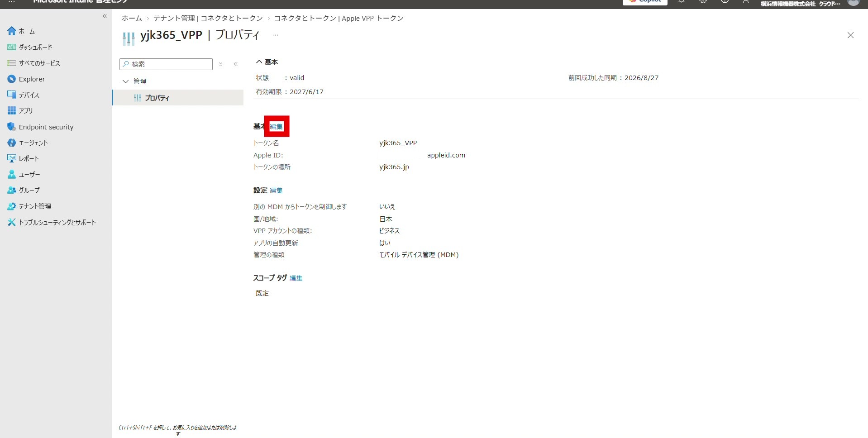Click the token name value yjk365_VPP
This screenshot has height=438, width=868.
(398, 143)
